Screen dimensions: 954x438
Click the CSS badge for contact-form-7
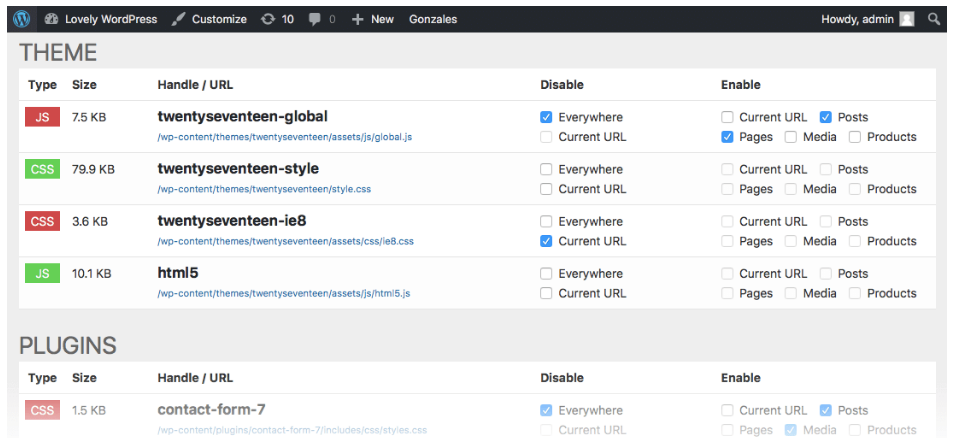click(42, 410)
